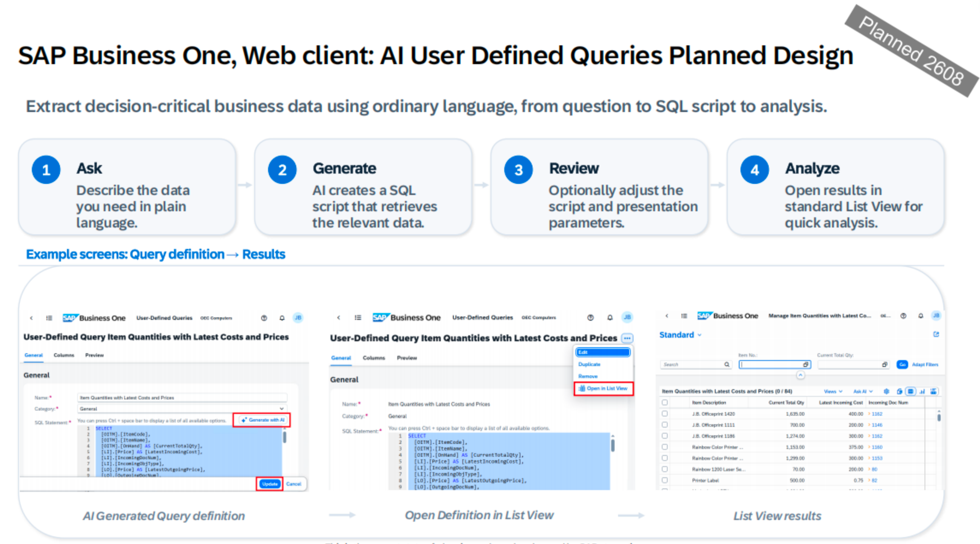Open the Ask AI dropdown
This screenshot has height=544, width=980.
[863, 391]
